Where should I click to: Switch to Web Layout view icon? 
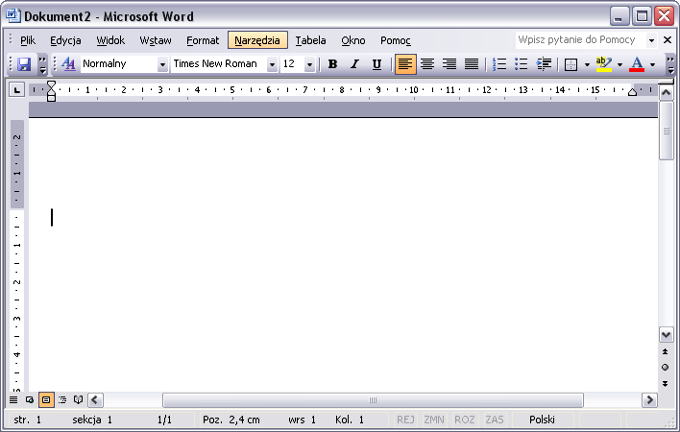click(29, 399)
